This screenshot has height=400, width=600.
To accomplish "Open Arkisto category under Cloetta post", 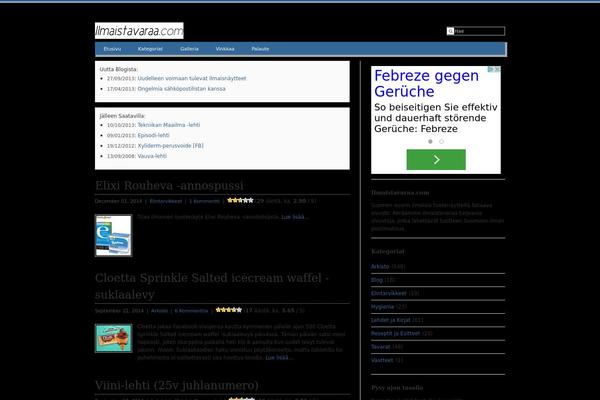I will (x=160, y=311).
